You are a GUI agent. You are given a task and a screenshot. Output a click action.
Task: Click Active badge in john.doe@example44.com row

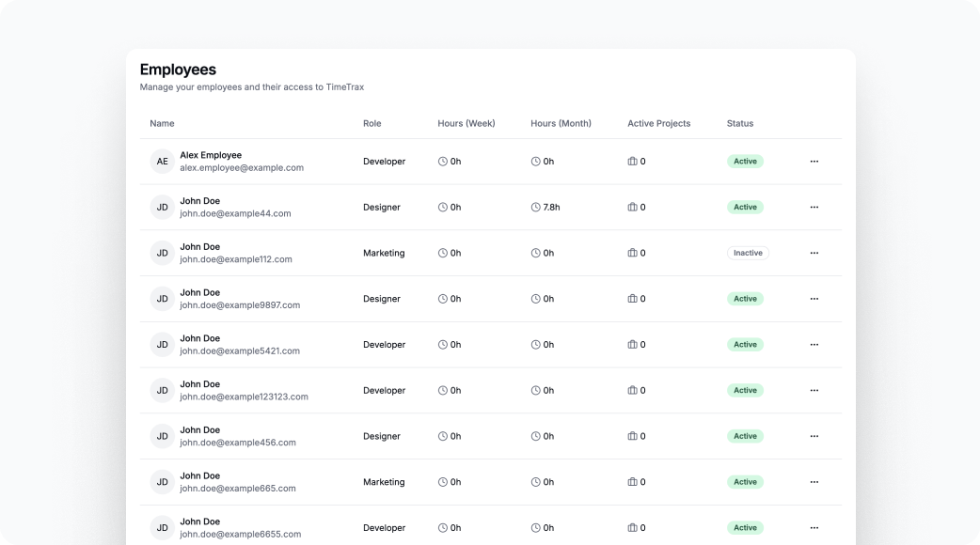click(745, 208)
